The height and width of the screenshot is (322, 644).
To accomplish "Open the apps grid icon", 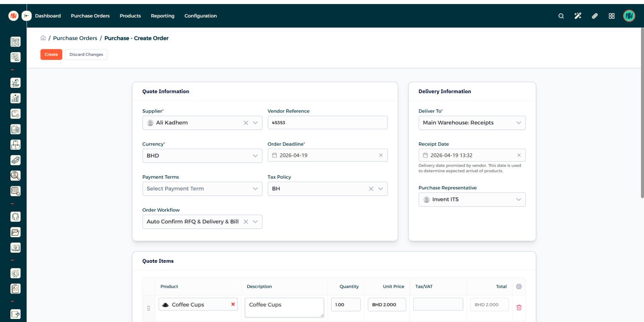I will pos(611,16).
